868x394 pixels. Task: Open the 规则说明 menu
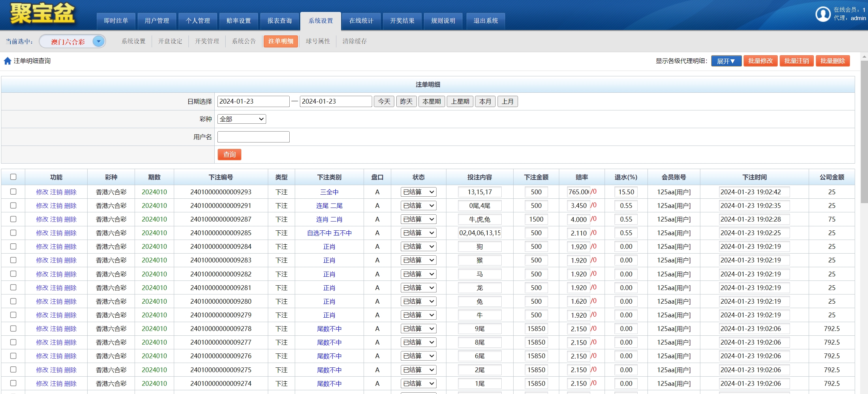point(443,21)
